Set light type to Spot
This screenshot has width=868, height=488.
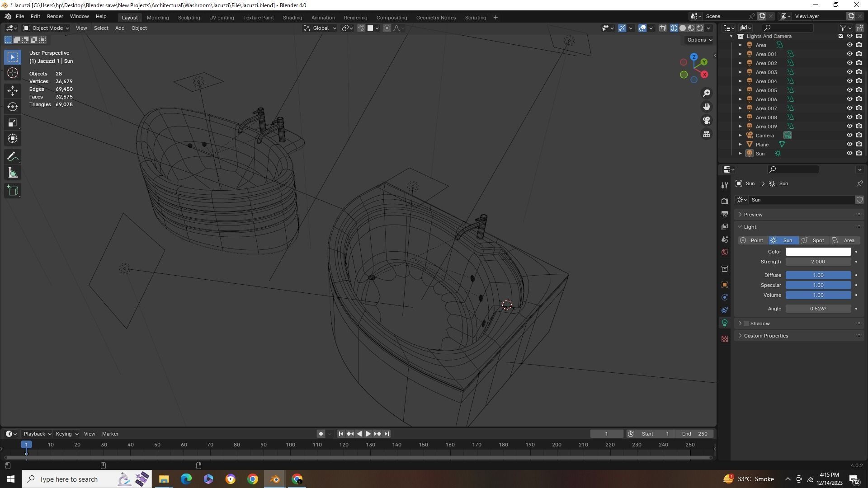[x=814, y=240]
